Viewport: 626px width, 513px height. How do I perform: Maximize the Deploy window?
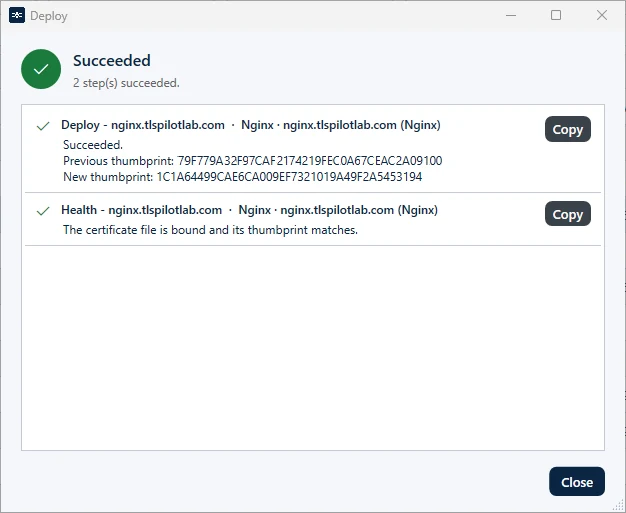tap(556, 16)
